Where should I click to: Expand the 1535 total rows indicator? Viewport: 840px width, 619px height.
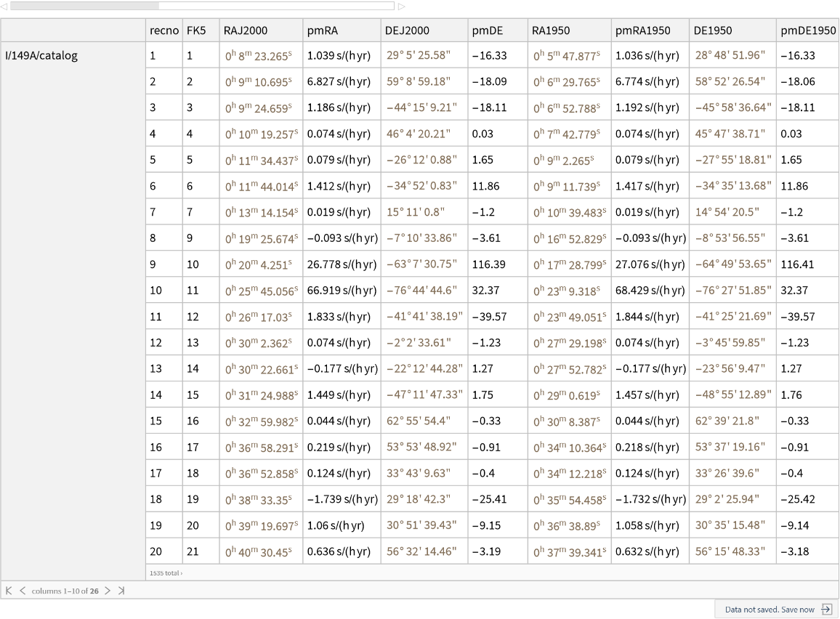tap(166, 573)
